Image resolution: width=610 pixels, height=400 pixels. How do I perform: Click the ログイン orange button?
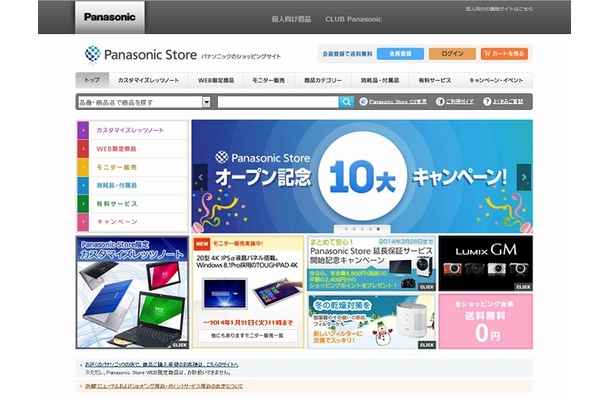coord(452,54)
